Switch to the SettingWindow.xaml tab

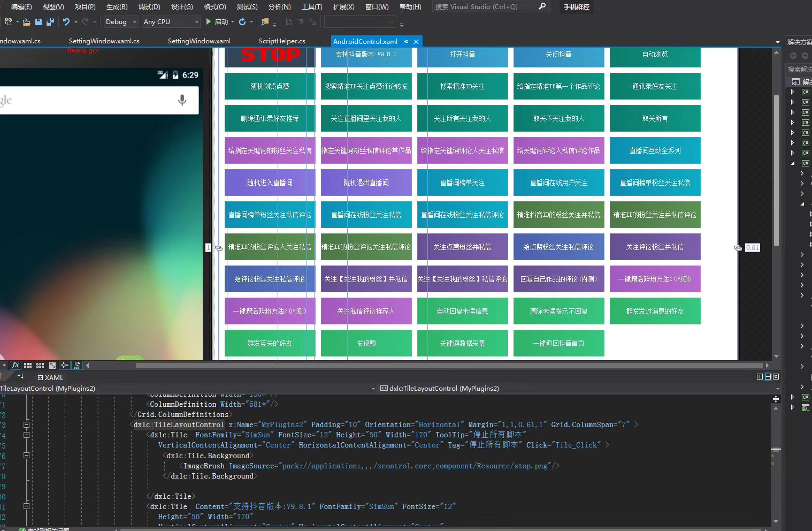(199, 41)
